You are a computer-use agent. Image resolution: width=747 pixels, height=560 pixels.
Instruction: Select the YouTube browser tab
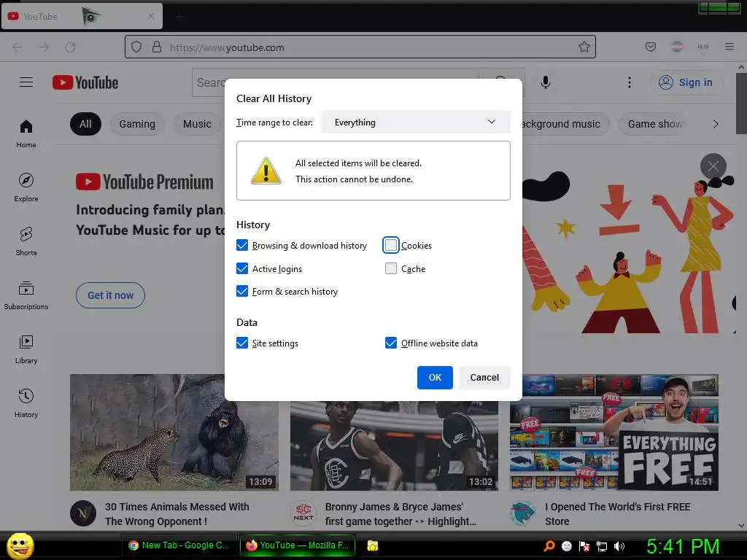pos(82,16)
